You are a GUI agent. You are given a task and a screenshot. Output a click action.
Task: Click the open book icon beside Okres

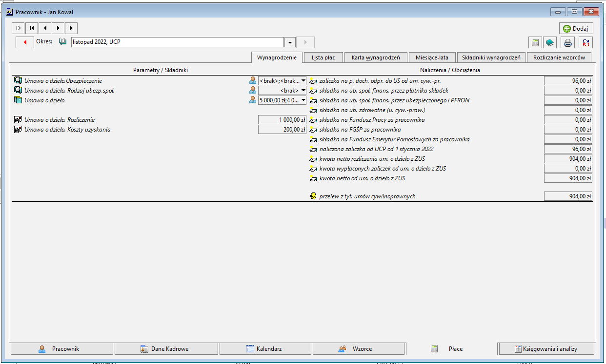pos(62,42)
